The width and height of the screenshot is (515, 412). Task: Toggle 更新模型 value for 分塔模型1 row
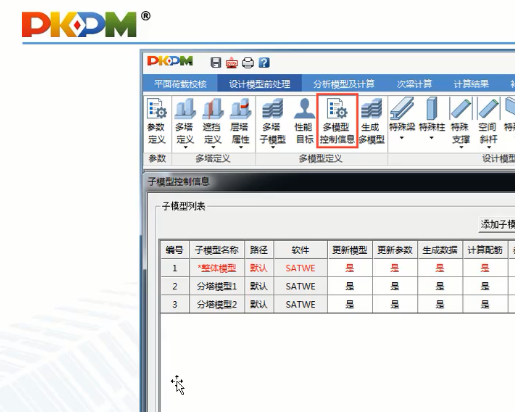350,286
